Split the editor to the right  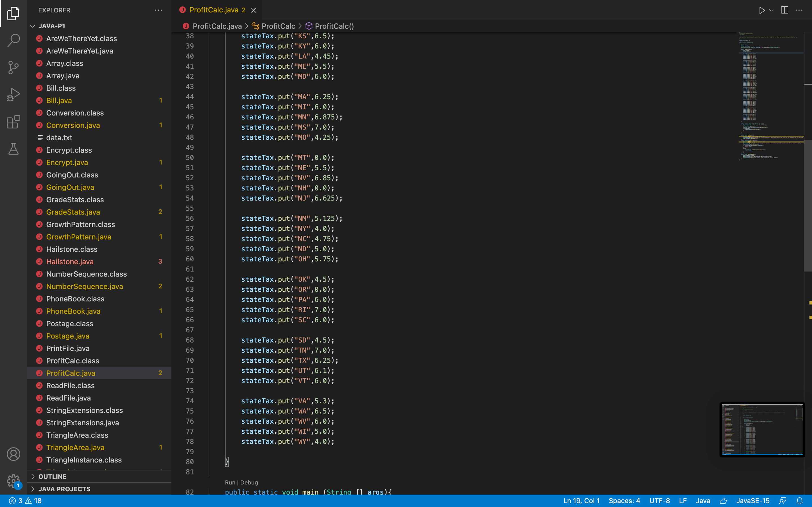tap(784, 10)
